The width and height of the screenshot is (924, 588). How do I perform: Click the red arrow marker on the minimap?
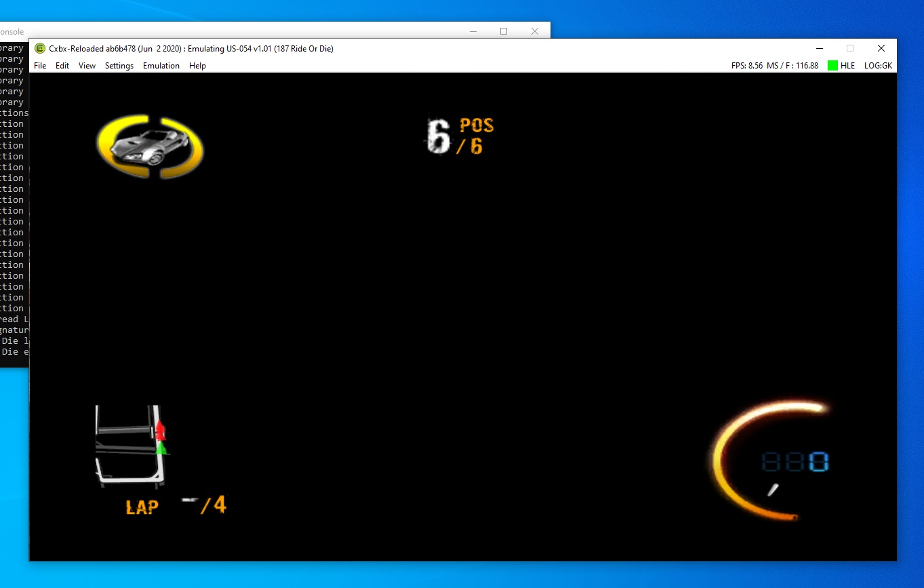coord(161,430)
